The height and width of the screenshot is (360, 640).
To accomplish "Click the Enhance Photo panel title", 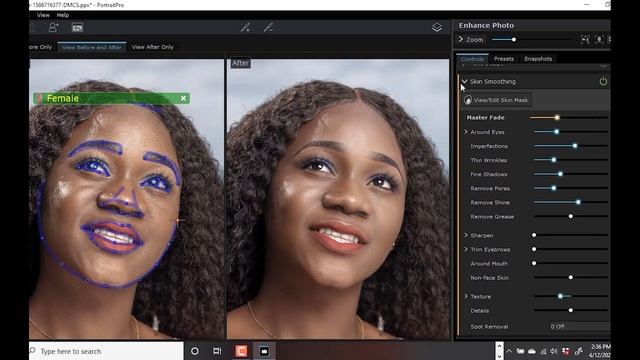I will [x=486, y=25].
